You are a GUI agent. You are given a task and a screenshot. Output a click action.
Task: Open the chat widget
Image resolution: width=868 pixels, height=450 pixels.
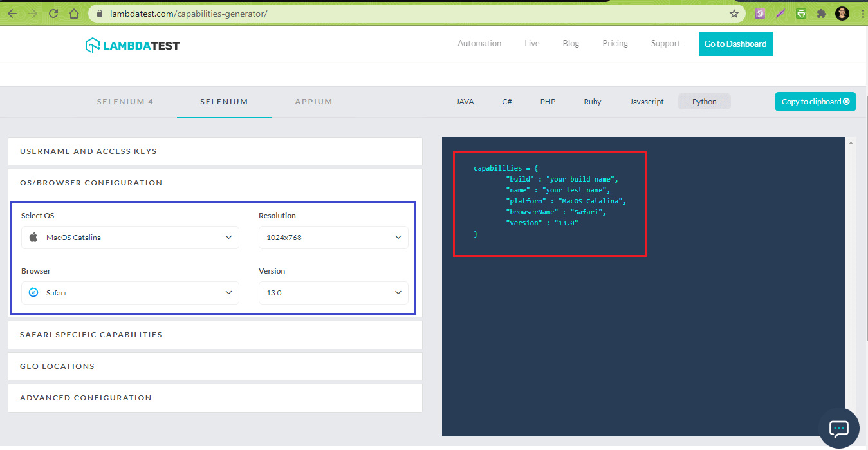[x=838, y=428]
